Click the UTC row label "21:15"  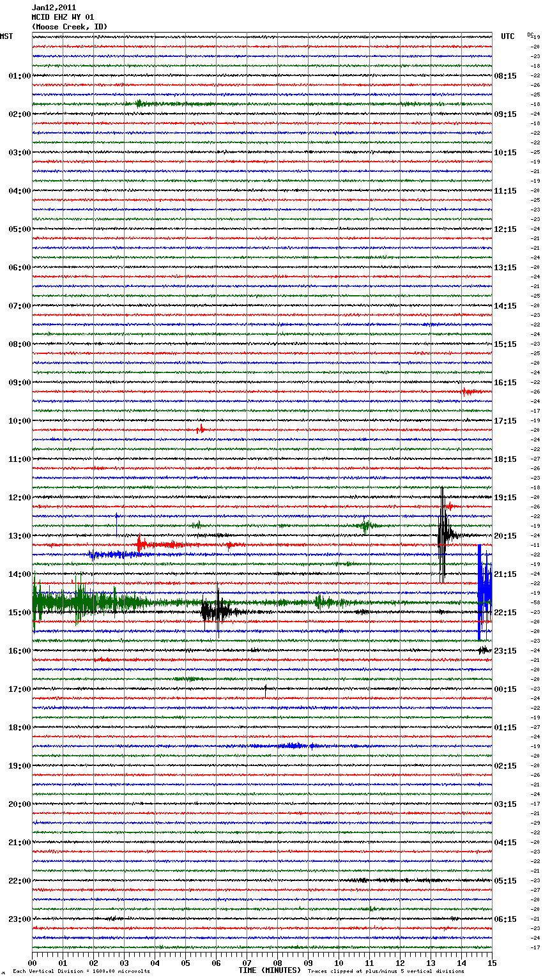point(505,574)
